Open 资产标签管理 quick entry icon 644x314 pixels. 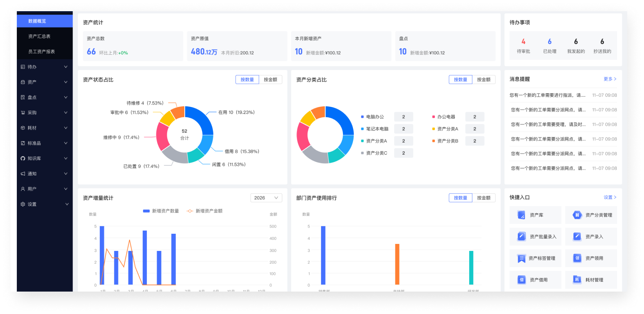[x=521, y=258]
